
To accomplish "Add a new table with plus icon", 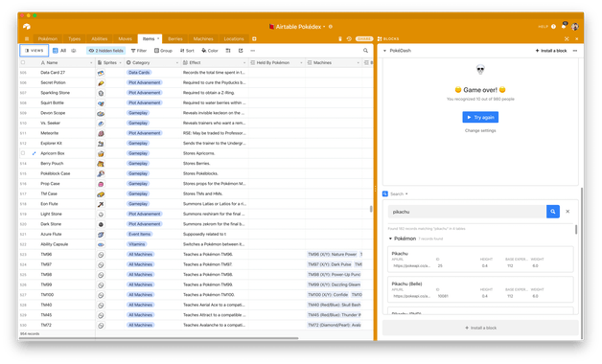I will (x=254, y=38).
